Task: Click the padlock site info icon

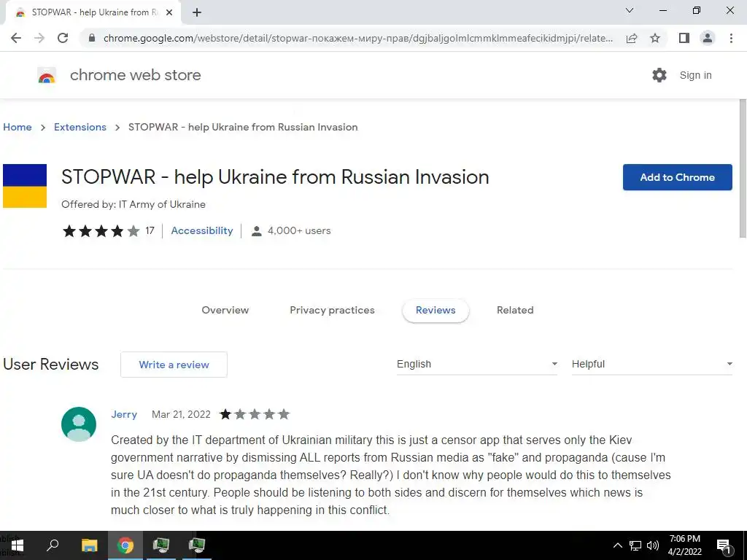Action: (x=92, y=38)
